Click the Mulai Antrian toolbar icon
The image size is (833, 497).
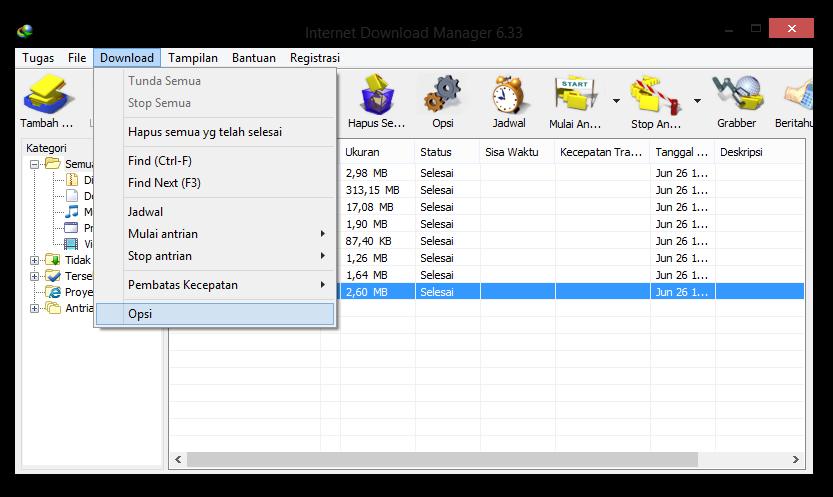(575, 93)
